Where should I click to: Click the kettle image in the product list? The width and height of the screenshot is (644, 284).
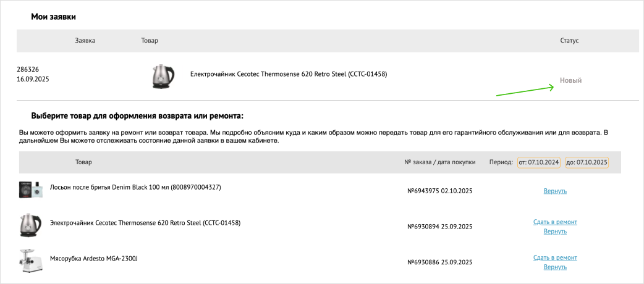(x=30, y=225)
